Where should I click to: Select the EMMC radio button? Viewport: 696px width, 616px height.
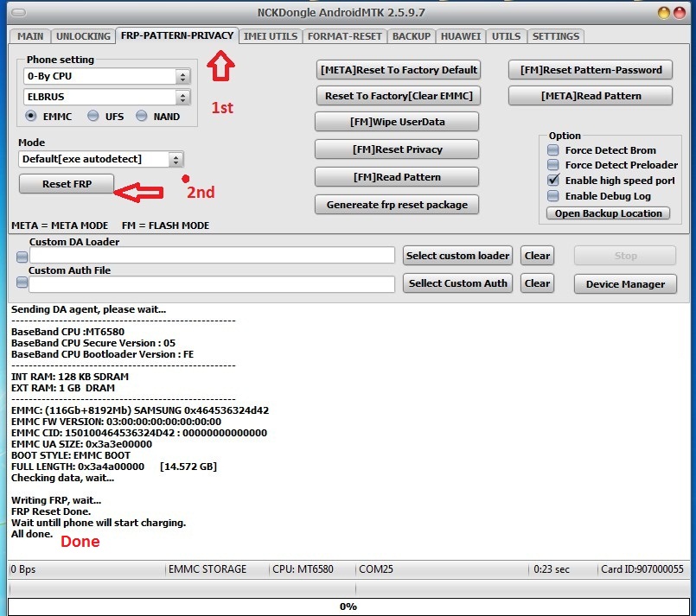point(30,116)
